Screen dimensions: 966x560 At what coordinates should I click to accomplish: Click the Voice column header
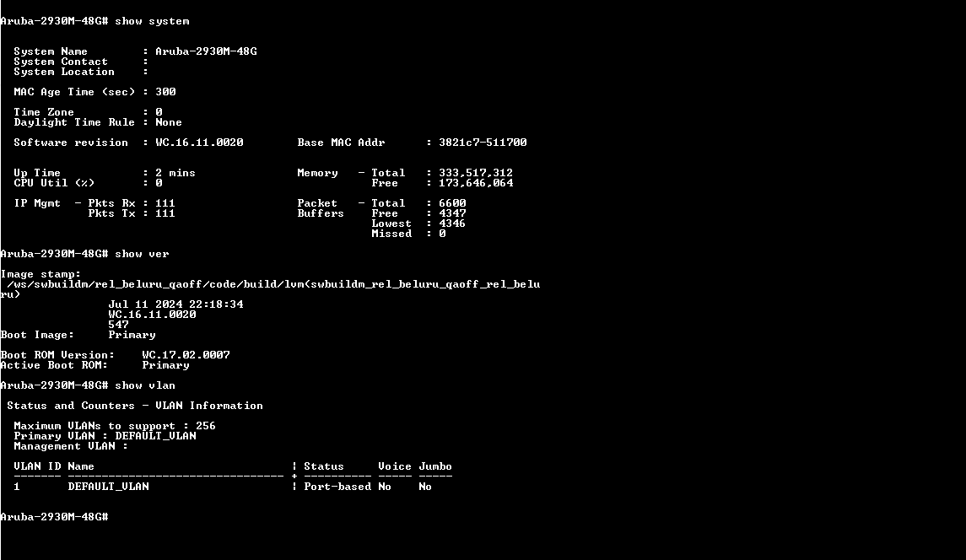(x=395, y=466)
